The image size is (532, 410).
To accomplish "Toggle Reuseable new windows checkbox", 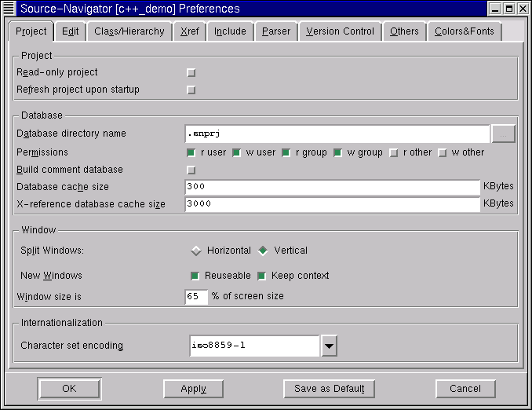I will click(195, 276).
